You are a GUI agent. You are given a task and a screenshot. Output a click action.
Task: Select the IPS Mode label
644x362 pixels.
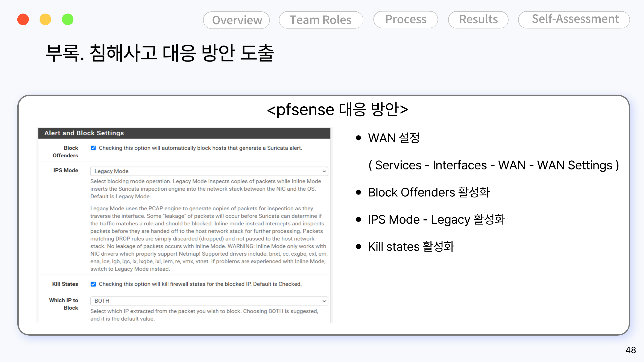click(65, 170)
